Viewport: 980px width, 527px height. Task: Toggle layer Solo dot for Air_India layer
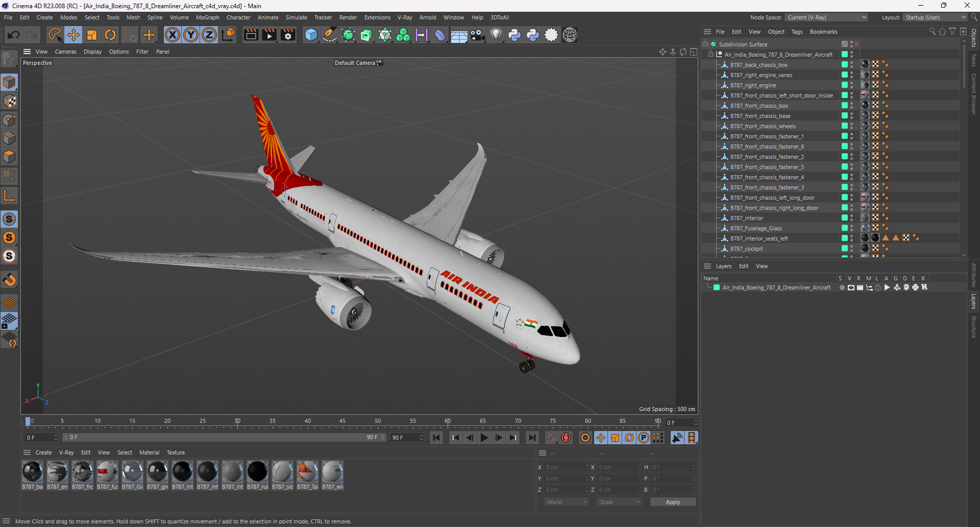pos(842,288)
